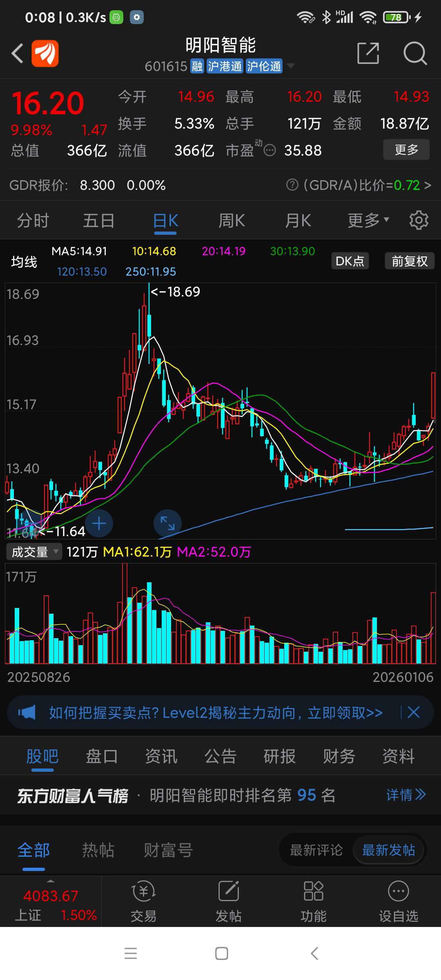Viewport: 441px width, 980px height.
Task: Tap the 更多 quote details button
Action: click(x=406, y=149)
